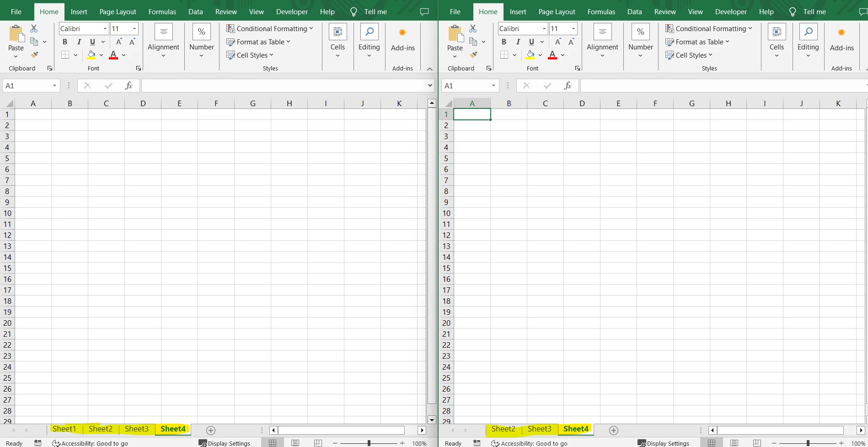Viewport: 868px width, 447px height.
Task: Click Increase Font Size in left window
Action: 119,42
